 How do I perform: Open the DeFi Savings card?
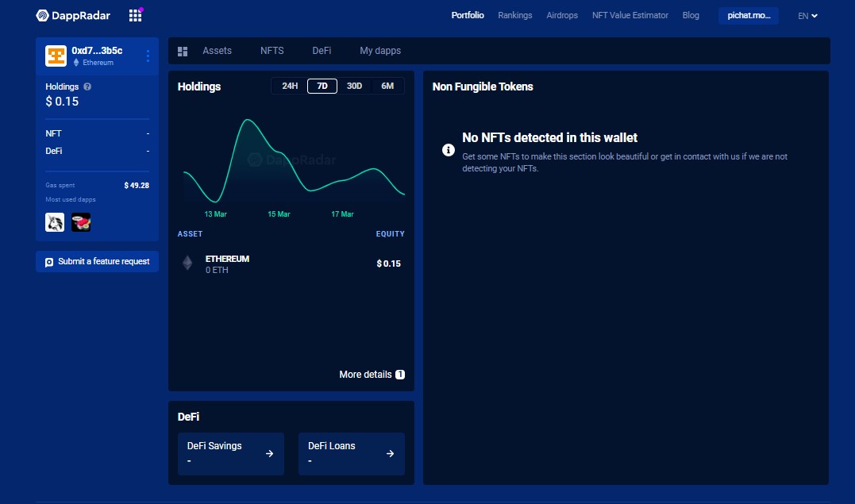point(231,454)
